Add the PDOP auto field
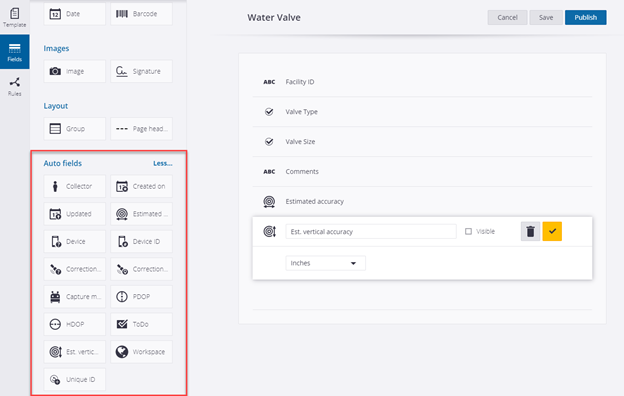 point(141,297)
